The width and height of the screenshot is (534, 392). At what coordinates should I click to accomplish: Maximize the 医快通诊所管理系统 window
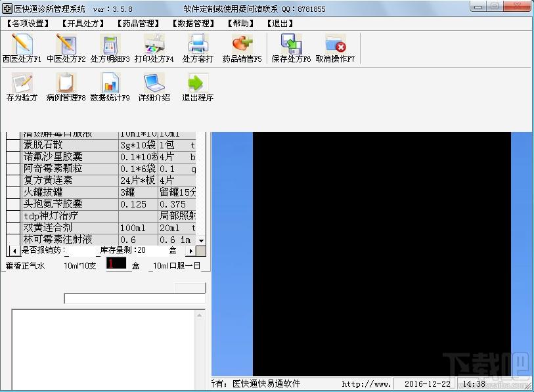[495, 7]
